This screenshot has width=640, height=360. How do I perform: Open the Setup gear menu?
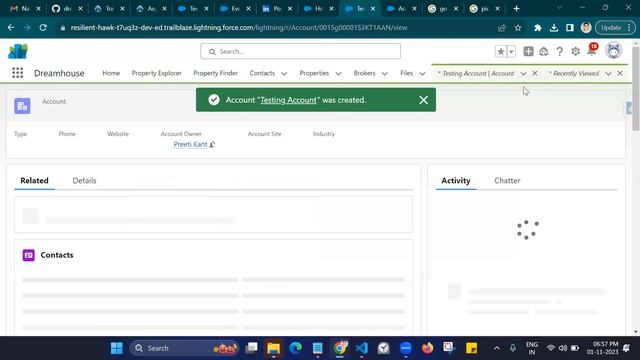click(x=576, y=51)
